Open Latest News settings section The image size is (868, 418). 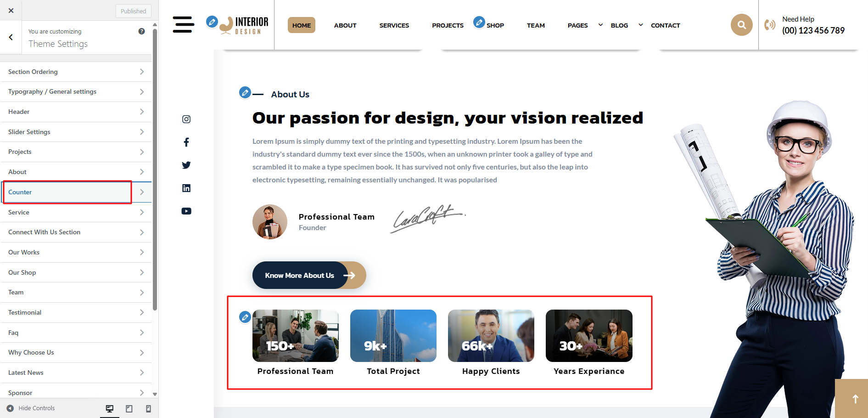coord(76,373)
